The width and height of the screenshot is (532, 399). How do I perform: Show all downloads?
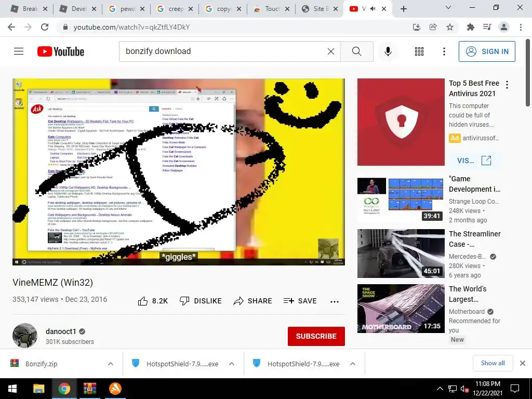tap(493, 363)
